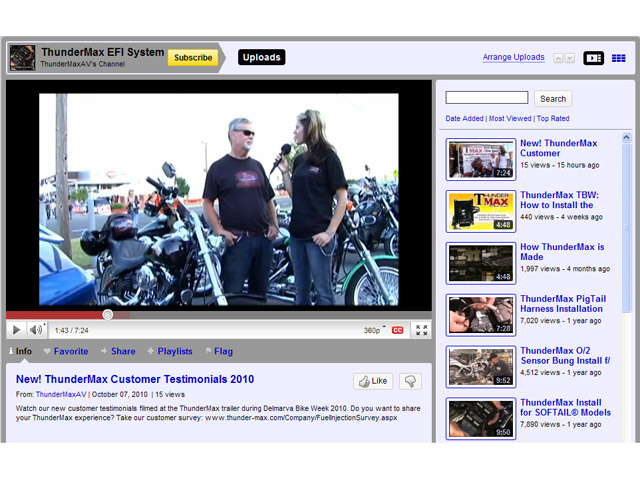Open thumbnail of ThunderMax TBW install video
The width and height of the screenshot is (640, 480).
click(x=481, y=211)
